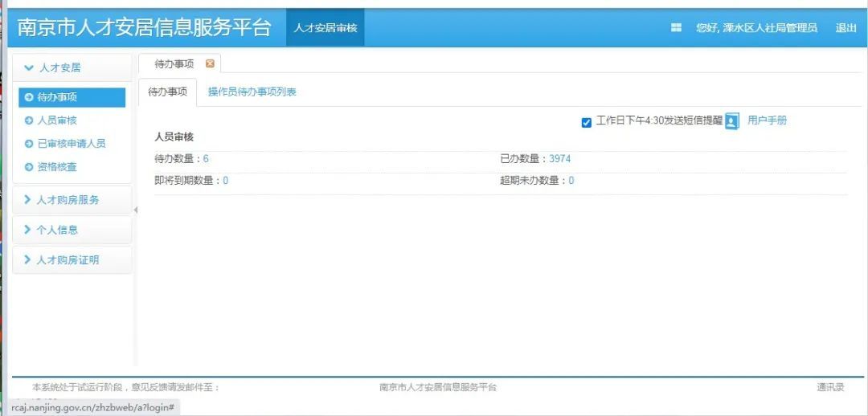The width and height of the screenshot is (868, 416).
Task: Click the greeting 您好, 溧水区人社局管理员
Action: [x=757, y=28]
